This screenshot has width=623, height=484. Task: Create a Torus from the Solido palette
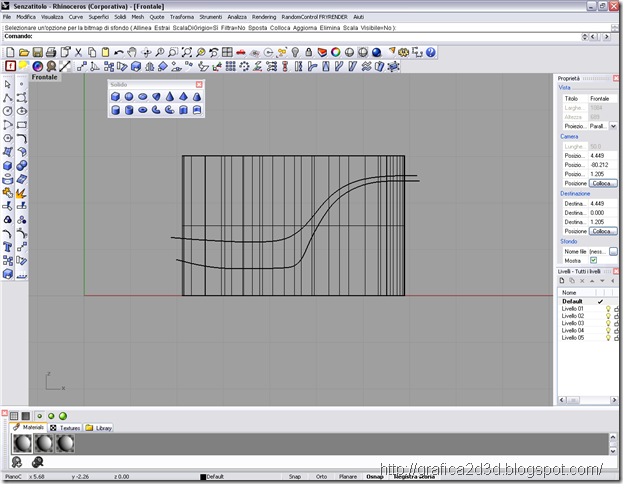pos(143,110)
